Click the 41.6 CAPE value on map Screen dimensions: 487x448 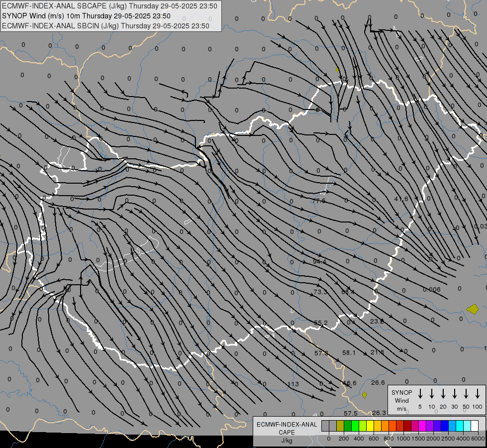coord(401,199)
